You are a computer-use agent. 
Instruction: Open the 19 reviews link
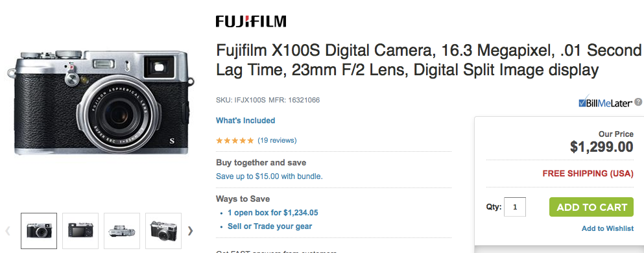point(277,141)
